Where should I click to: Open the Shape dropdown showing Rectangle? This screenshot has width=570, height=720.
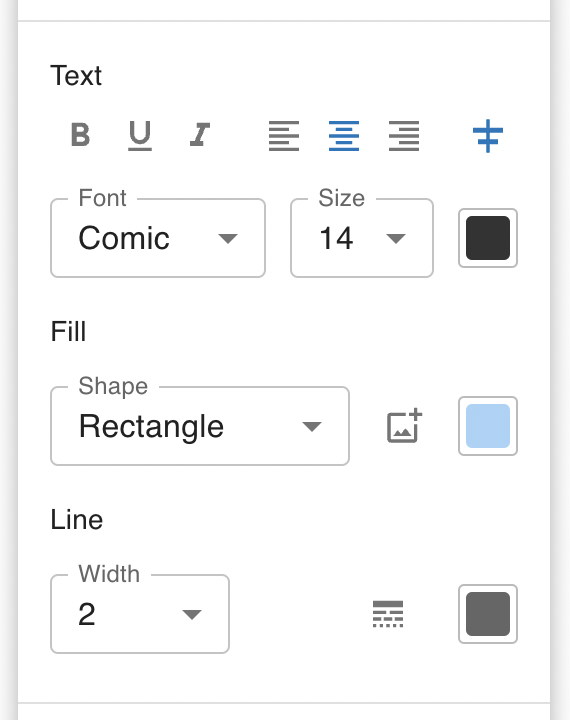click(x=200, y=426)
